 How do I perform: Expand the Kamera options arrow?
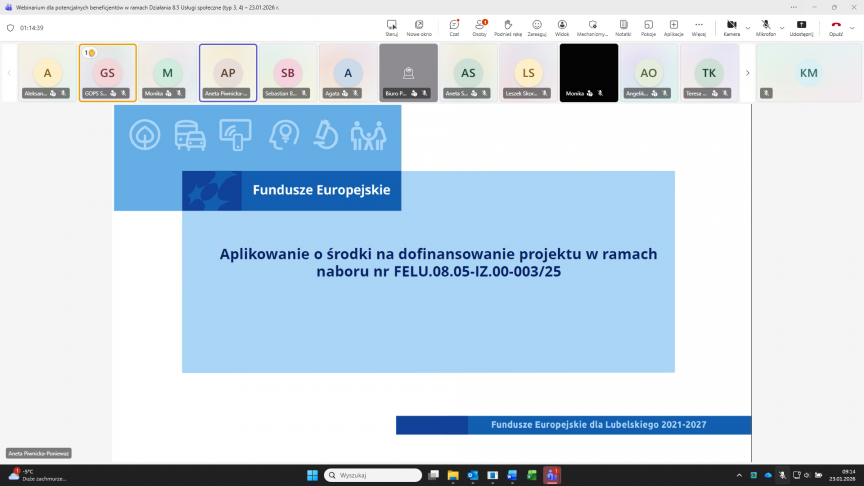[748, 27]
